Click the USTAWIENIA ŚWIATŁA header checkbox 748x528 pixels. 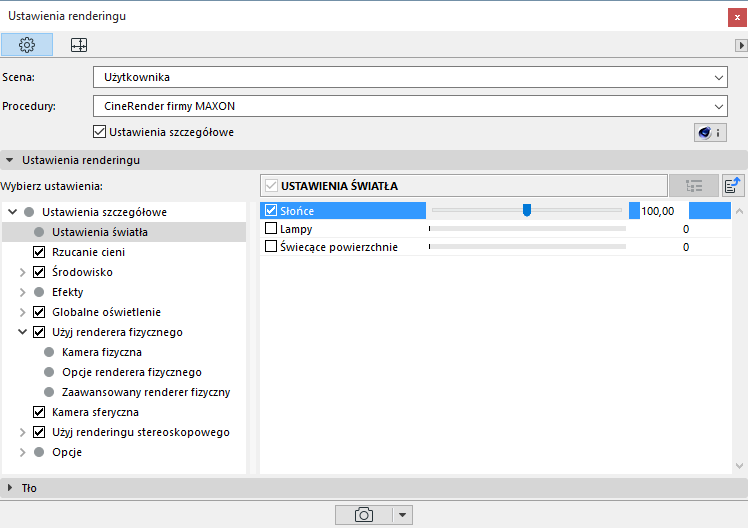271,186
